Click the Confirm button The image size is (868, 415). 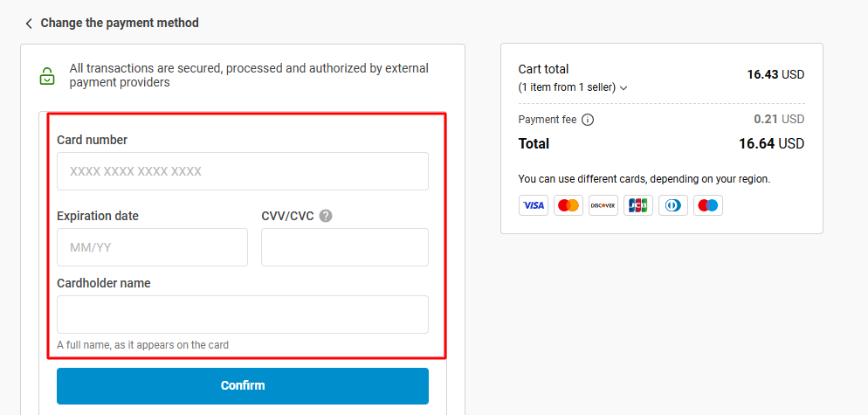243,385
